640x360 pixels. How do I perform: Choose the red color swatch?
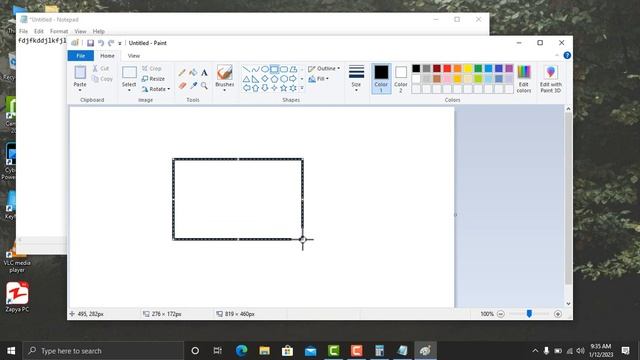click(x=447, y=68)
